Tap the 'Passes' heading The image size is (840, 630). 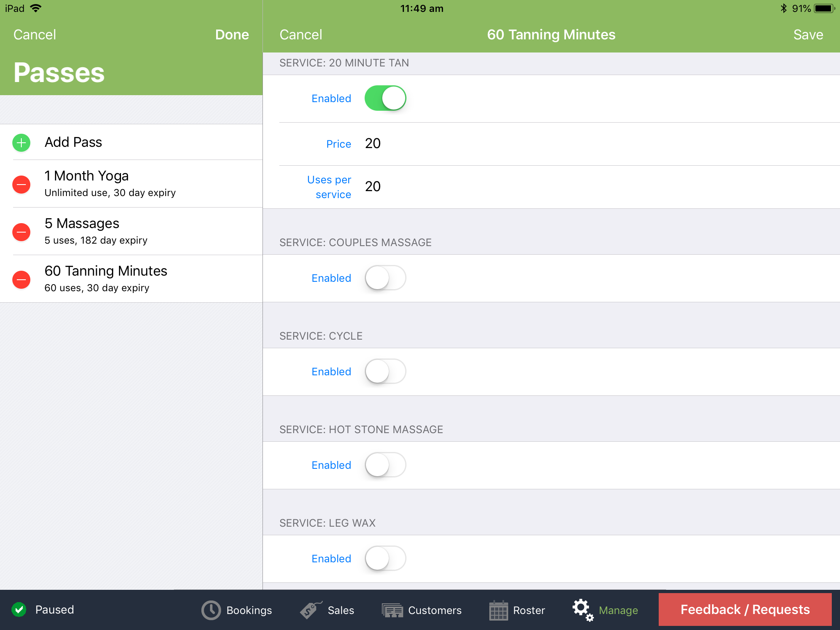click(x=59, y=73)
